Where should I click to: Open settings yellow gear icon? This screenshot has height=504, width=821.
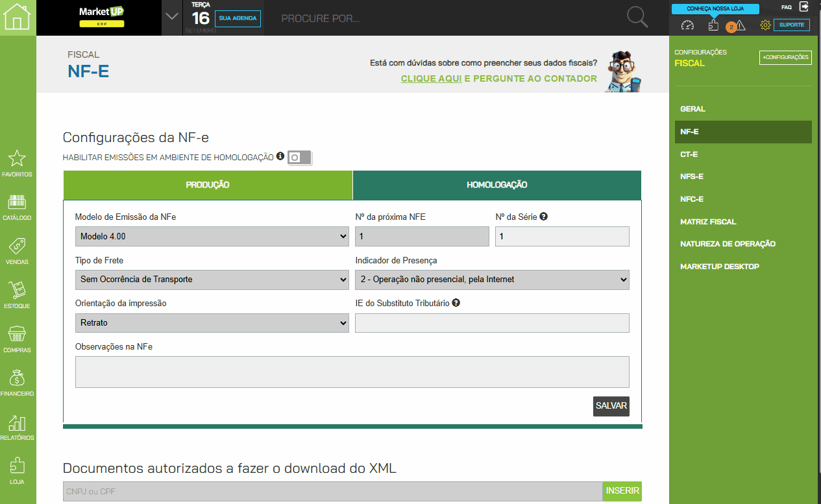tap(765, 25)
